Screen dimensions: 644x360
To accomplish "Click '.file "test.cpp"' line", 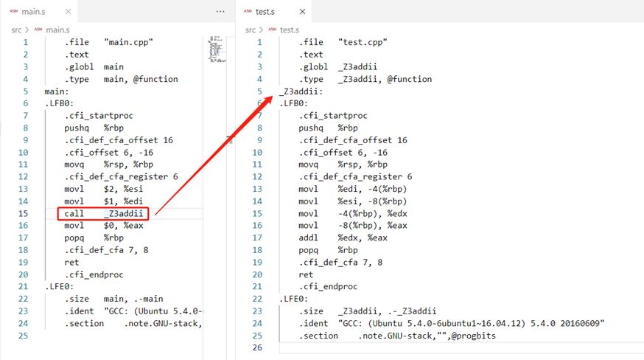I will click(x=343, y=42).
